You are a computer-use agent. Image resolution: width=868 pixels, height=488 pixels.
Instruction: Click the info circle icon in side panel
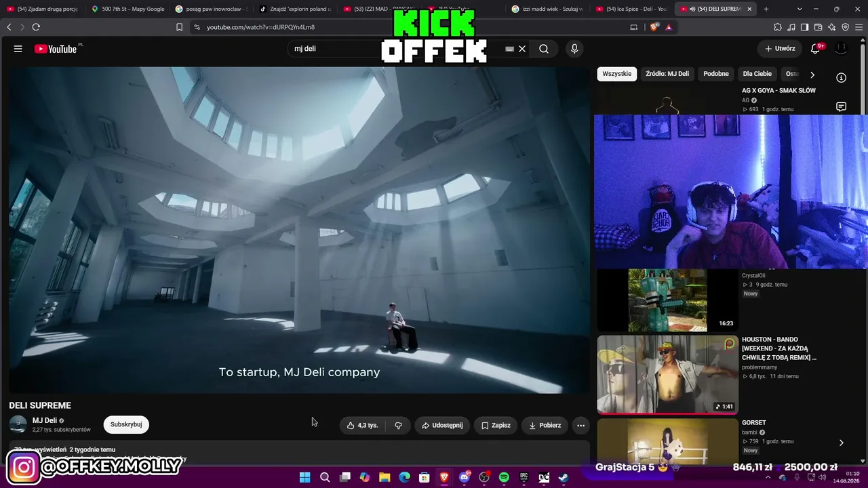click(841, 77)
